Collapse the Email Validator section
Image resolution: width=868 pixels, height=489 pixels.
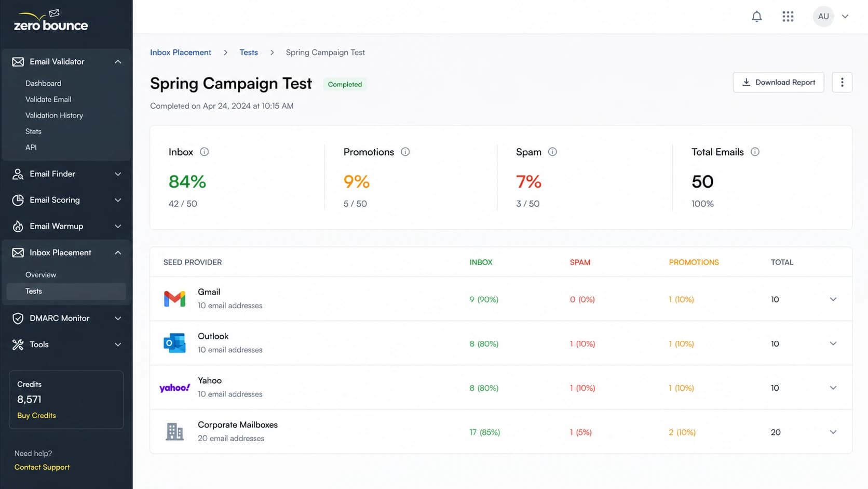[118, 62]
